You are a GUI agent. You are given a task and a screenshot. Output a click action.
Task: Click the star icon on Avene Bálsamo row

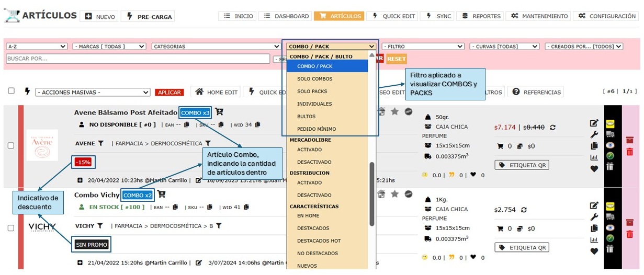tap(394, 111)
